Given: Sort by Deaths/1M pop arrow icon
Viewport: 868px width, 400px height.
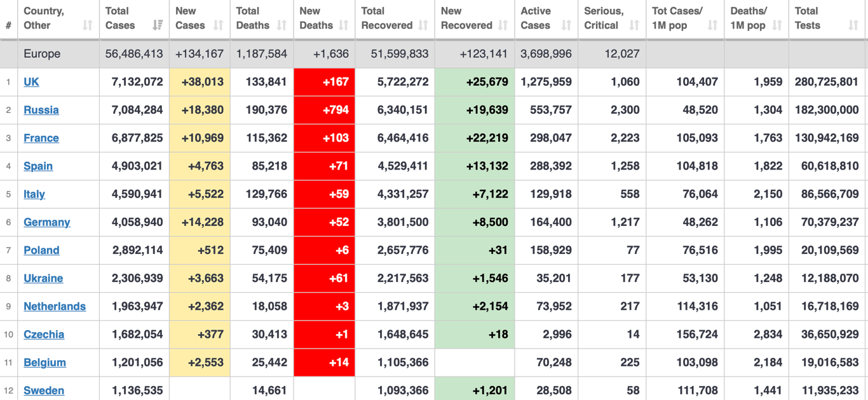Looking at the screenshot, I should coord(777,25).
